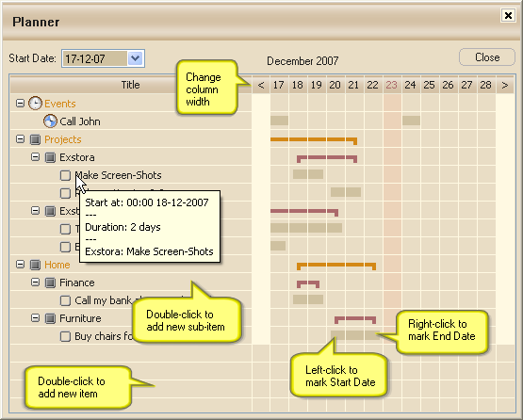Click the Finance red summary bar

pyautogui.click(x=308, y=284)
